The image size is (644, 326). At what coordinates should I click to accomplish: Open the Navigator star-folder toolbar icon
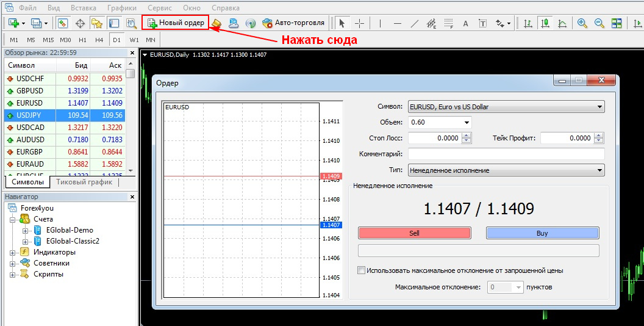click(96, 23)
